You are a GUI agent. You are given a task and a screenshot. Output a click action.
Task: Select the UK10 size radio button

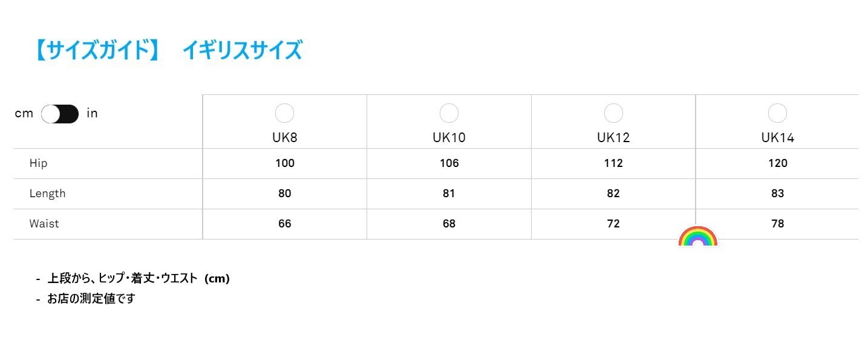pyautogui.click(x=449, y=113)
